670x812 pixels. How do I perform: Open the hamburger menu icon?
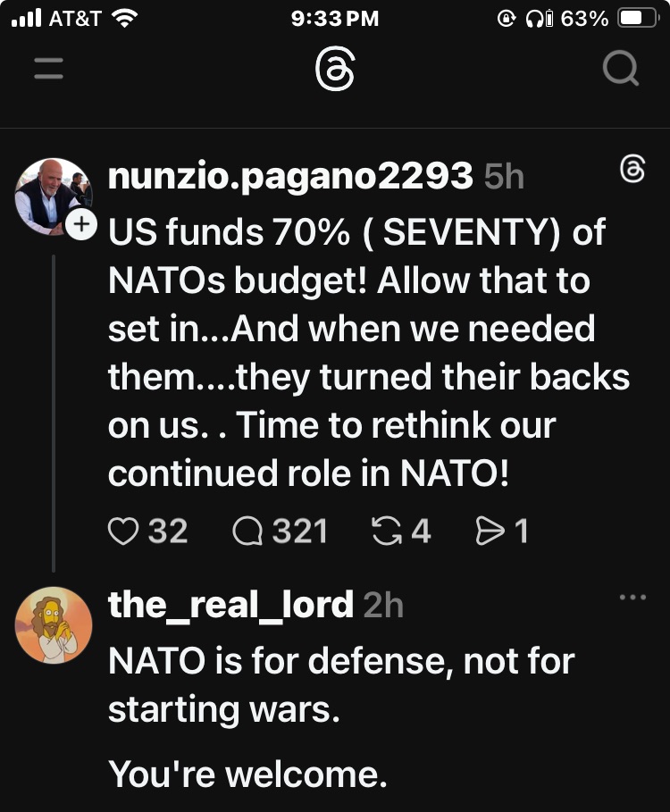49,69
